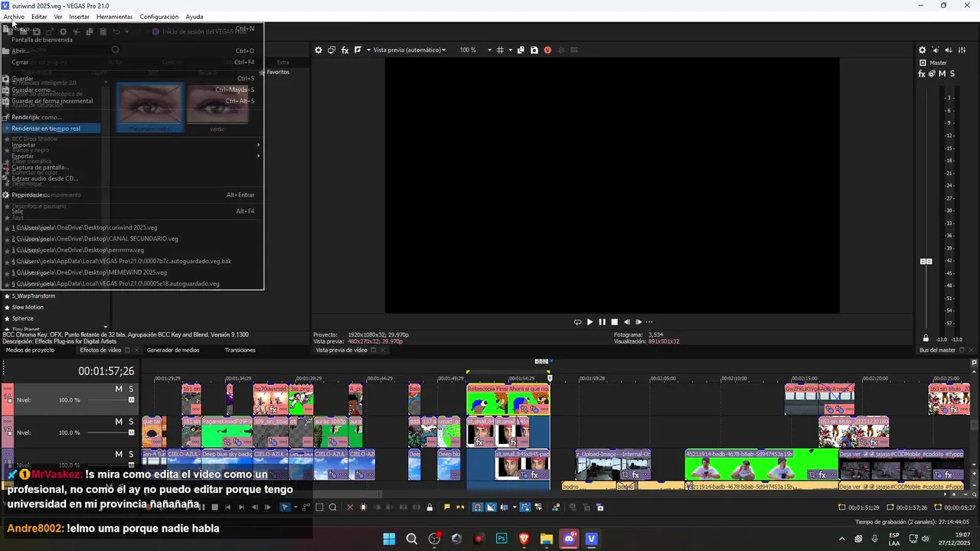The width and height of the screenshot is (980, 551).
Task: Solo the first video track
Action: [x=131, y=389]
